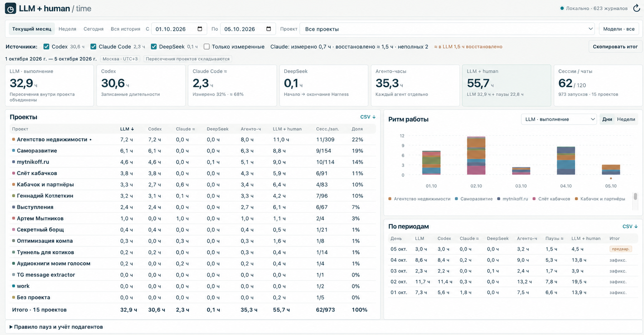Switch chart to Недели view
This screenshot has height=335, width=644.
(x=626, y=119)
